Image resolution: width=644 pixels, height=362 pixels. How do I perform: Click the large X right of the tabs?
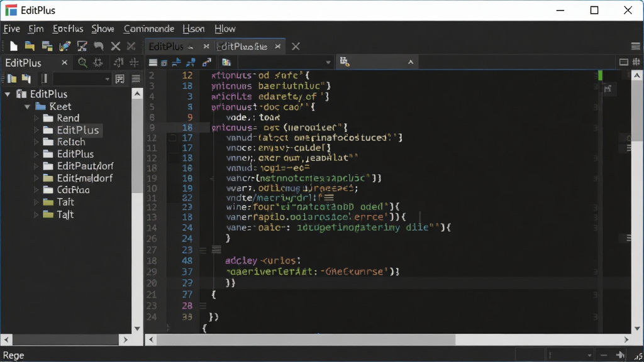296,47
